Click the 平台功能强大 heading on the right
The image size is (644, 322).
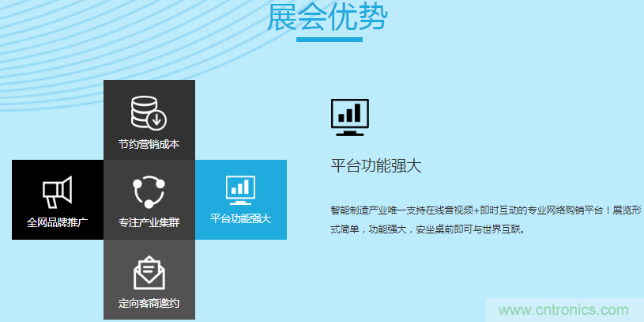coord(375,165)
